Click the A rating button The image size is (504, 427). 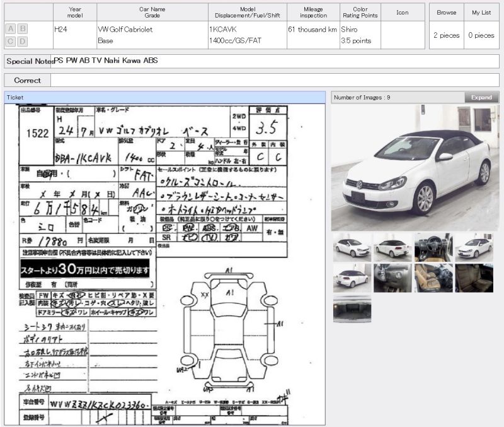pos(11,29)
